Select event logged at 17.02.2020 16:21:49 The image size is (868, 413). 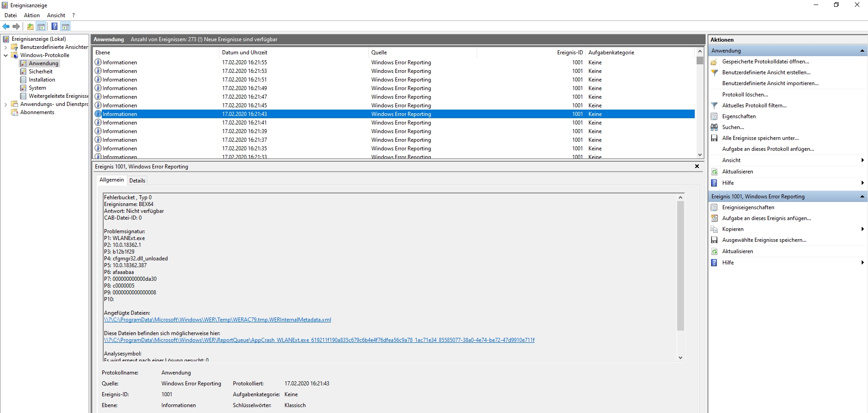(394, 88)
